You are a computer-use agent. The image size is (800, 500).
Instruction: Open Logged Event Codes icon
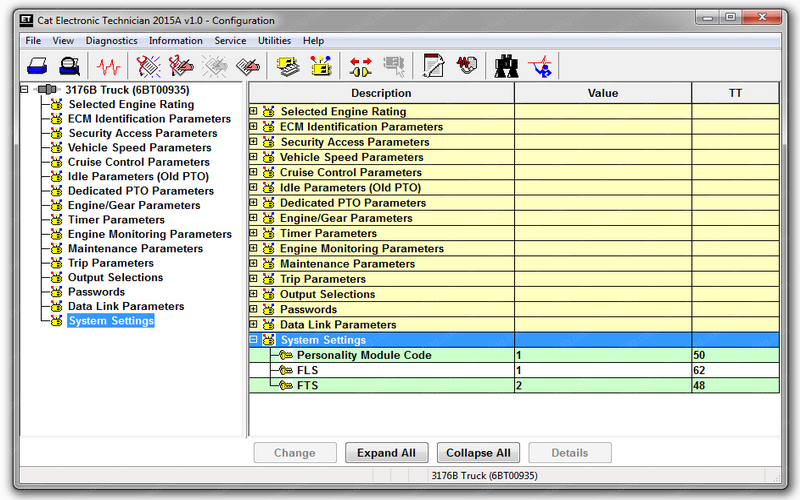tap(248, 66)
